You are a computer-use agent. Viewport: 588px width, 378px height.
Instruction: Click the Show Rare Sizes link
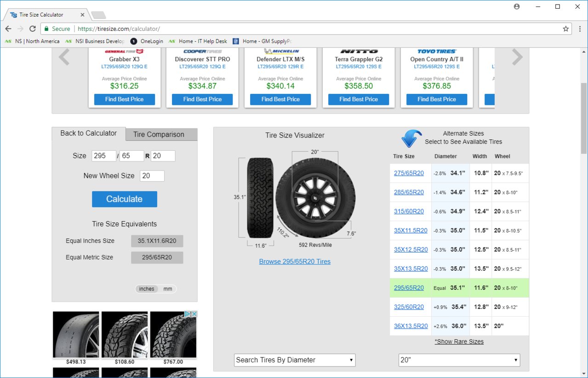coord(459,342)
